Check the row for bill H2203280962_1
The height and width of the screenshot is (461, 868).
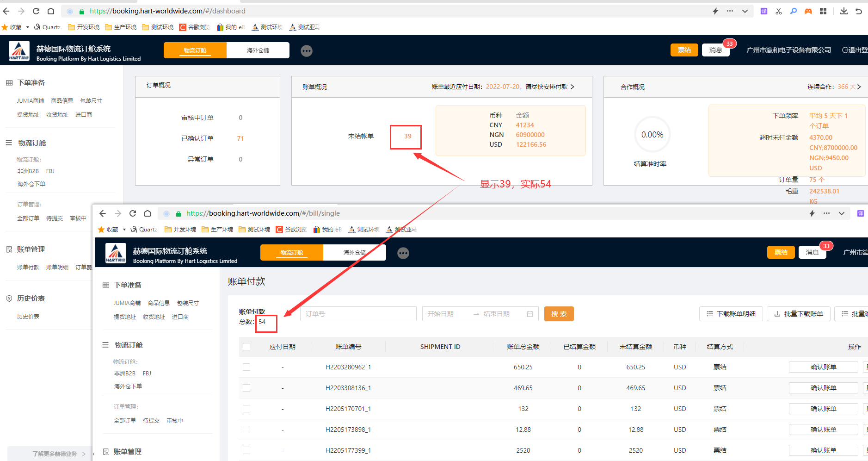(x=246, y=367)
